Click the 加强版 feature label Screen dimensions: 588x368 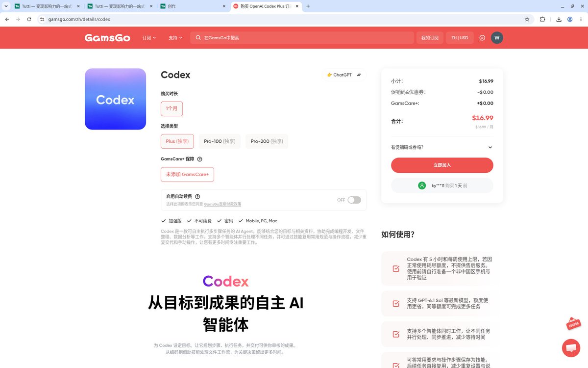[175, 221]
